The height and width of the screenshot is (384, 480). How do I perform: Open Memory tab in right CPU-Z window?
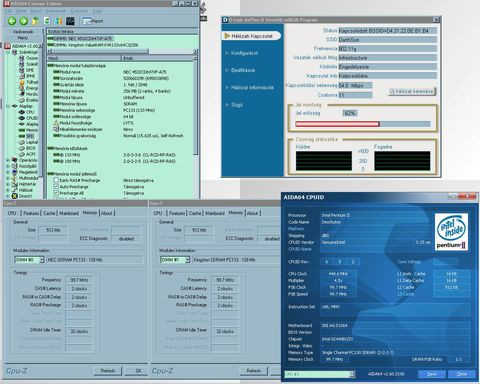(236, 213)
